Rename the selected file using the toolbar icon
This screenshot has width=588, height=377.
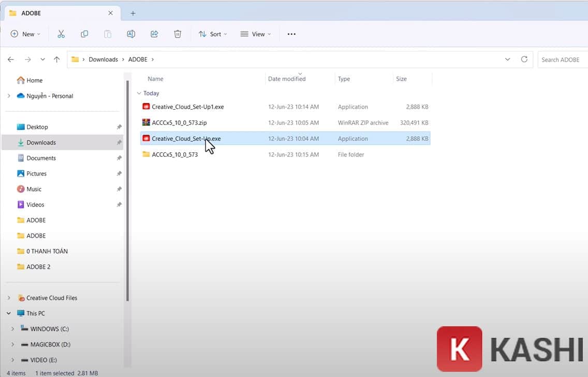pos(130,34)
